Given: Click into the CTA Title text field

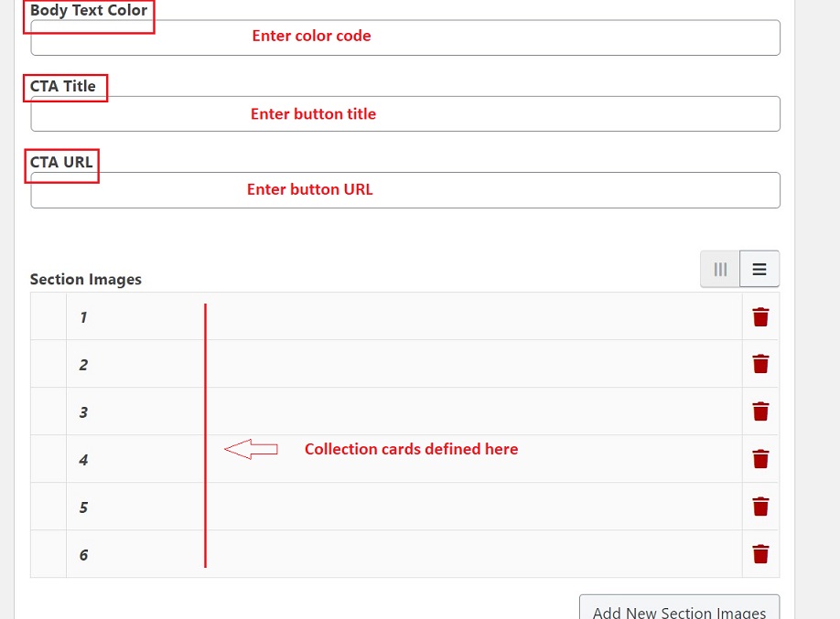Looking at the screenshot, I should [x=404, y=114].
